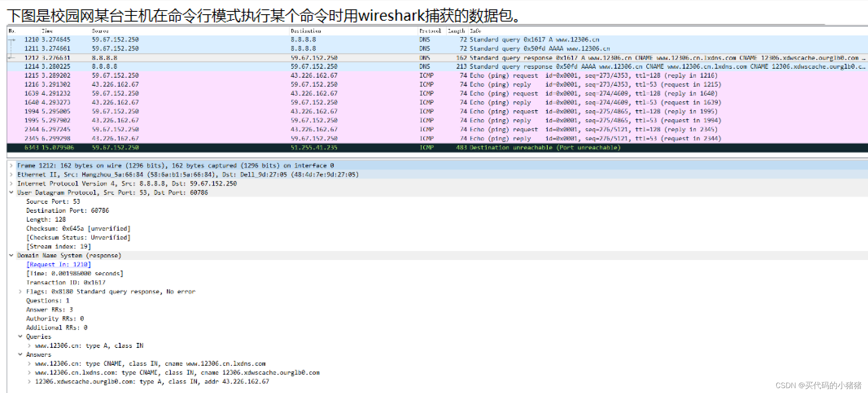This screenshot has width=868, height=393.
Task: Expand the www.12306.cn type A query entry
Action: pyautogui.click(x=29, y=345)
